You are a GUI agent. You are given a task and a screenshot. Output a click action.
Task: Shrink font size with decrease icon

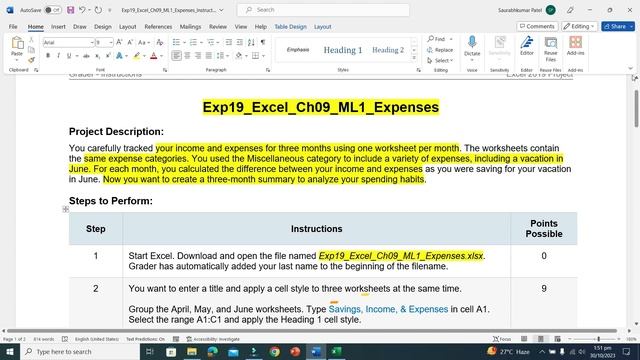coord(130,42)
